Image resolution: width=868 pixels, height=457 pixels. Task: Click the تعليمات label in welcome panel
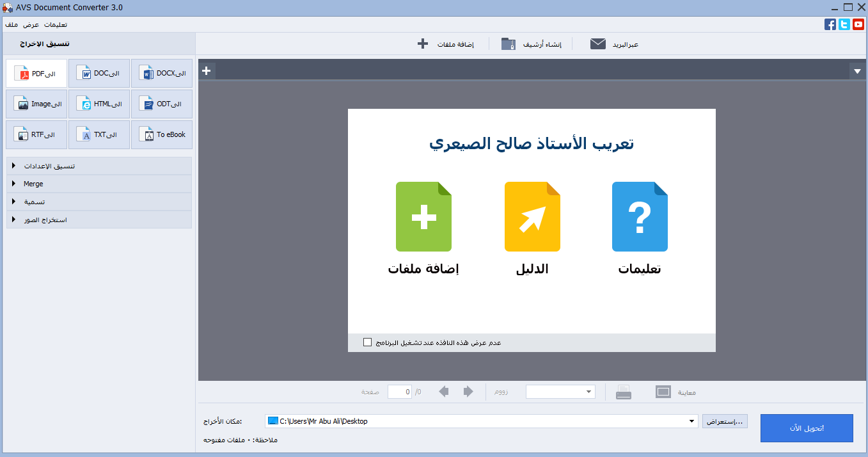click(640, 269)
